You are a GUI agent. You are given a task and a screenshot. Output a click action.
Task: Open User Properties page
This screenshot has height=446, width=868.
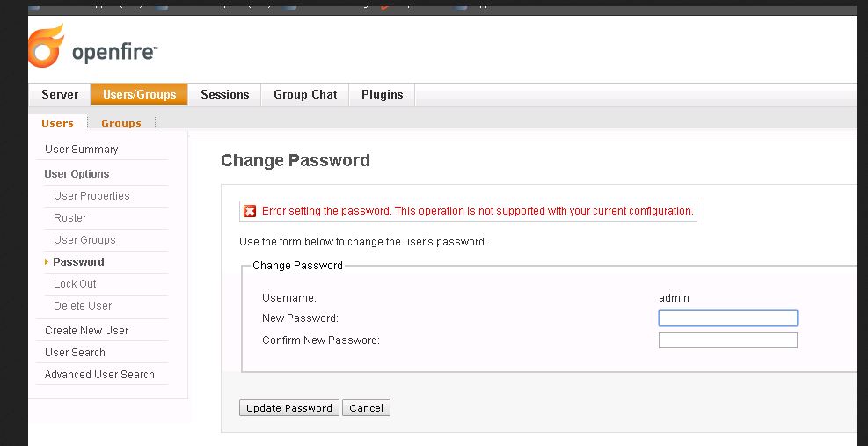click(x=91, y=195)
